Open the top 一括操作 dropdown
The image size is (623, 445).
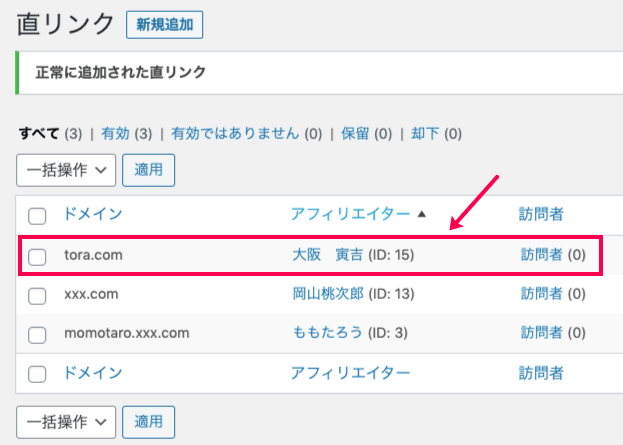coord(66,170)
